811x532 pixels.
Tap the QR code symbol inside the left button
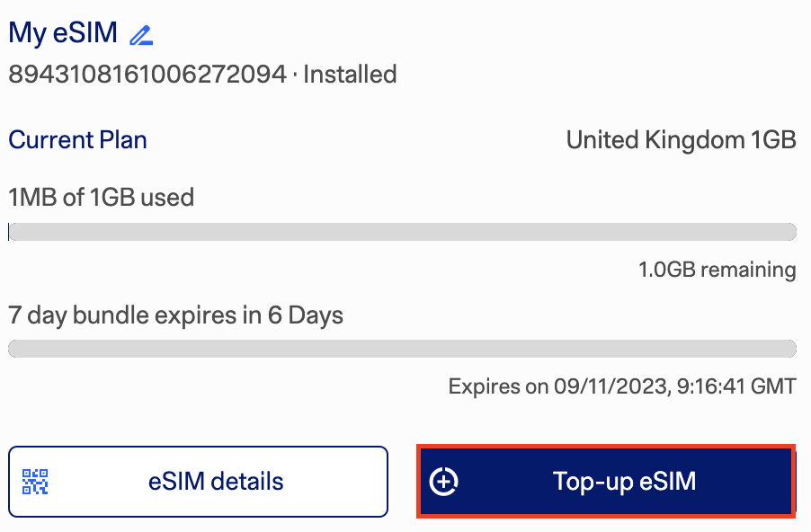pyautogui.click(x=36, y=482)
